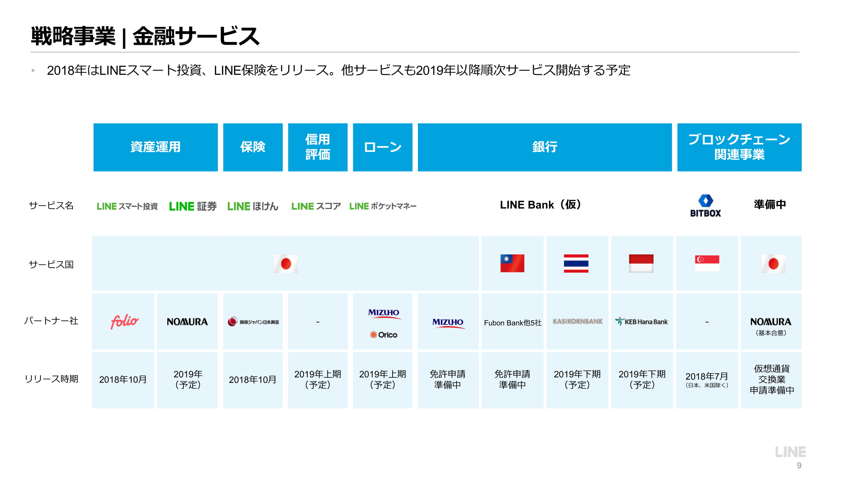Click the Sompo Japan Nipponkoa logo
This screenshot has height=488, width=868.
[x=253, y=322]
